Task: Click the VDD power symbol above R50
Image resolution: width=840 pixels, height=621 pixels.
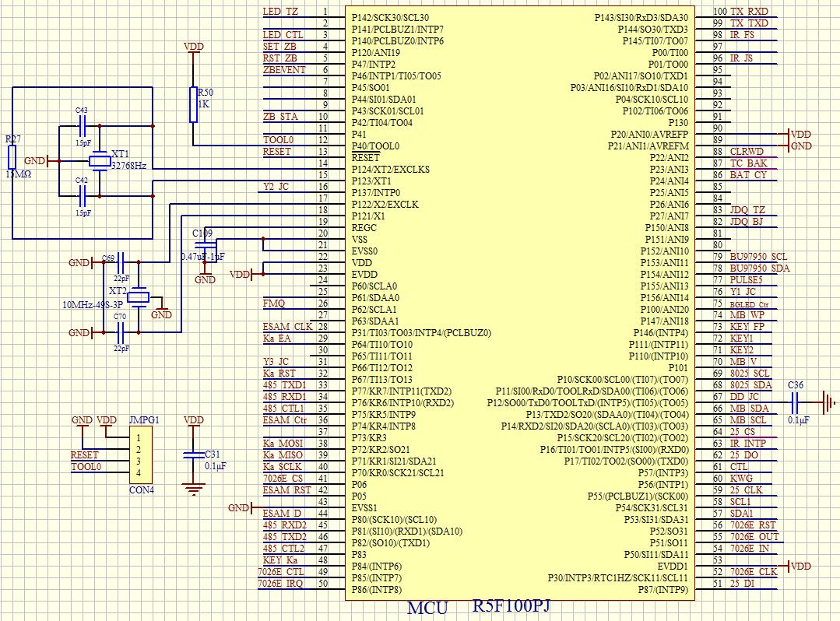Action: 193,47
